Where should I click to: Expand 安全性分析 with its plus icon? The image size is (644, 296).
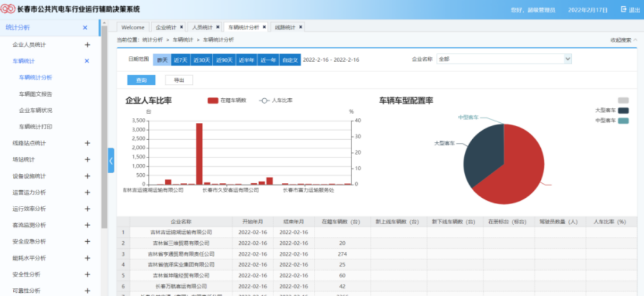[x=87, y=275]
